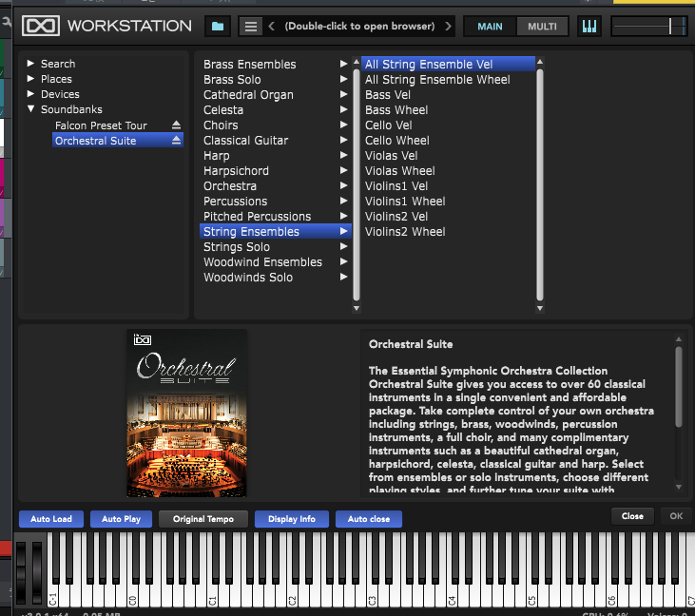Select the Violas Vel preset
The image size is (695, 616).
pyautogui.click(x=448, y=156)
